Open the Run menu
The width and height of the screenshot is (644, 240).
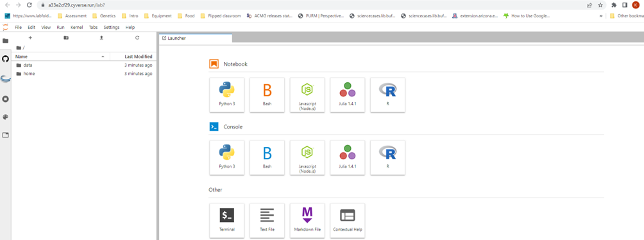[x=60, y=28]
